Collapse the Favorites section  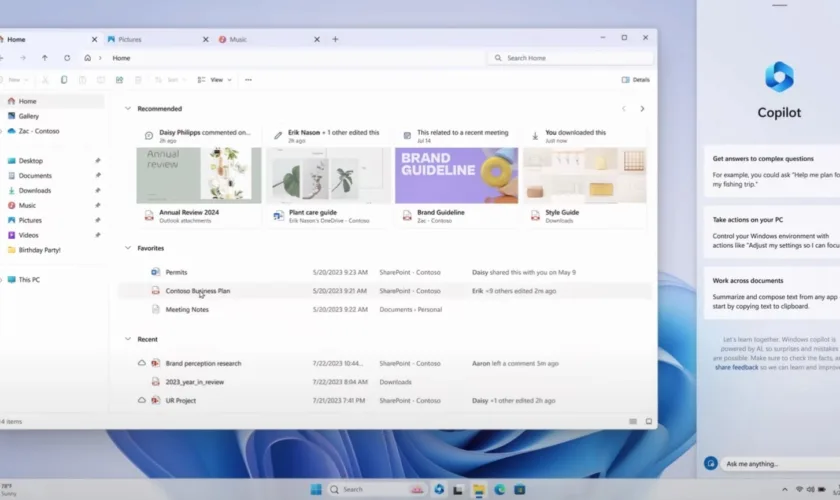[x=128, y=248]
